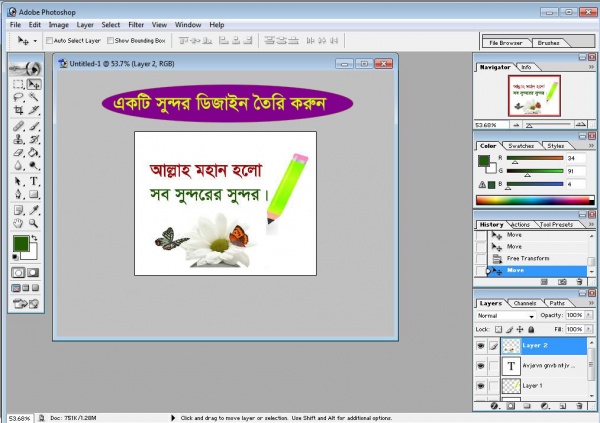Select the Type tool
This screenshot has height=423, width=600.
click(x=34, y=182)
